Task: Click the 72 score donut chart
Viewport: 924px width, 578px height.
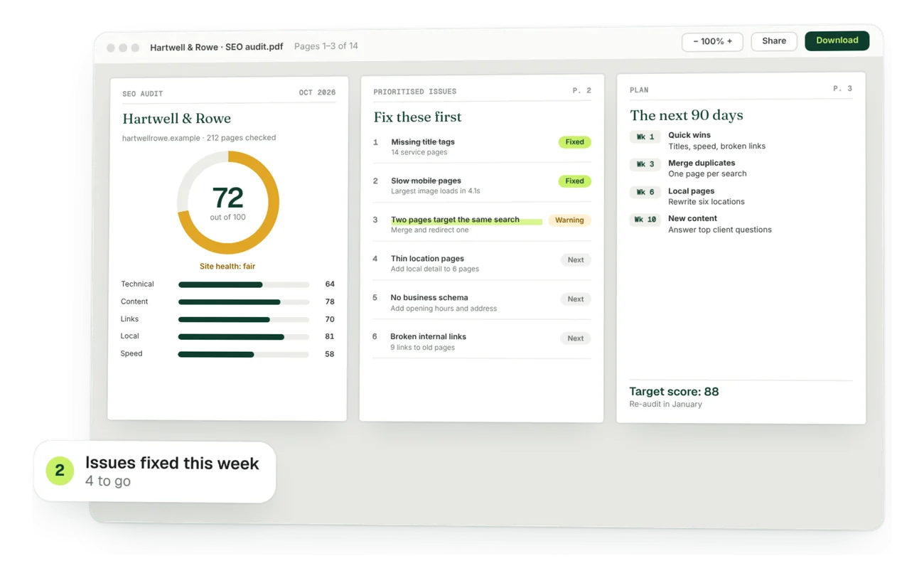Action: pos(228,203)
